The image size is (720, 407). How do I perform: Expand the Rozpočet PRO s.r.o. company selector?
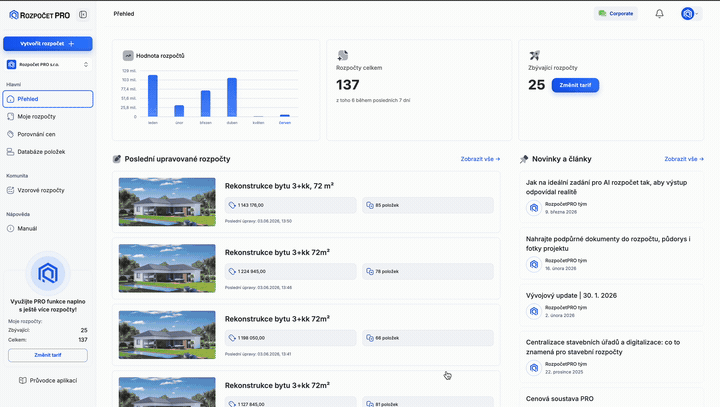48,65
